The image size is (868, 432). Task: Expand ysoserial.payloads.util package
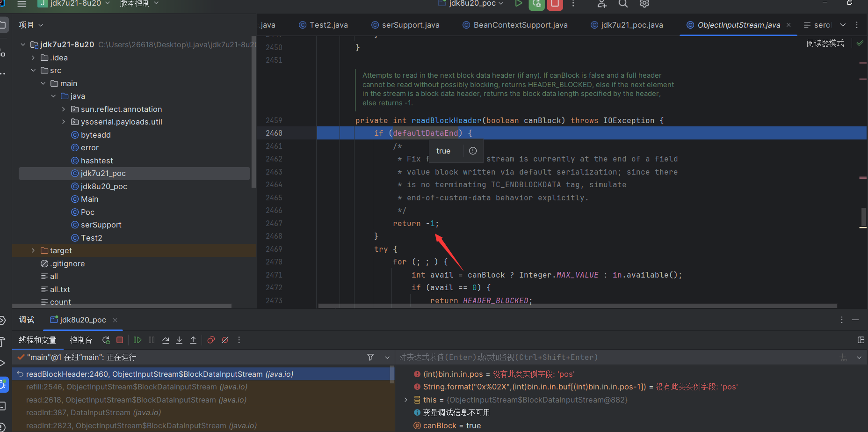pyautogui.click(x=64, y=122)
